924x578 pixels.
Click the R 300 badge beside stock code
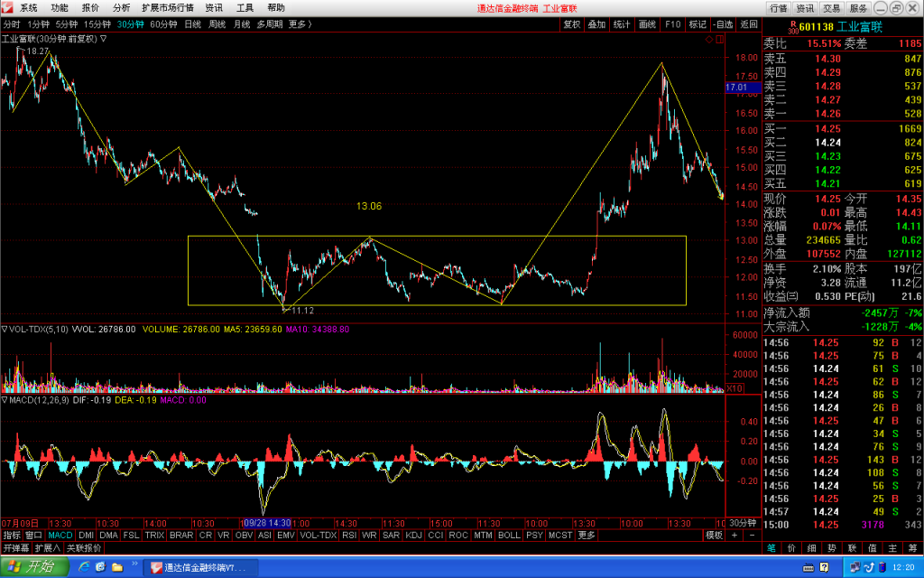pos(793,28)
